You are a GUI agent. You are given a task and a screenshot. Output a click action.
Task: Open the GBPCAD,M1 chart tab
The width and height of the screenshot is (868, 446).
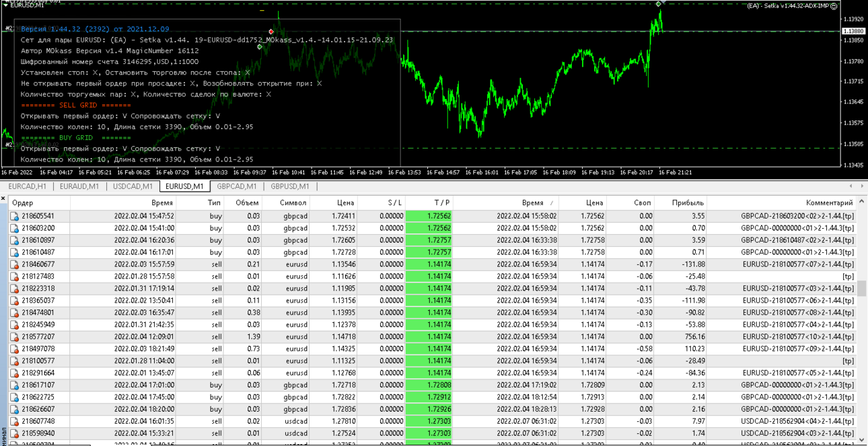[237, 186]
